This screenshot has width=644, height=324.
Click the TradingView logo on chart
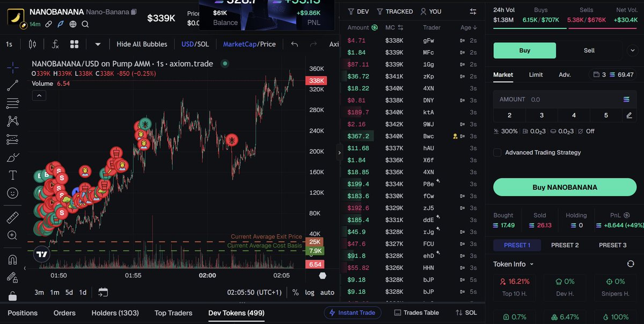click(x=41, y=254)
